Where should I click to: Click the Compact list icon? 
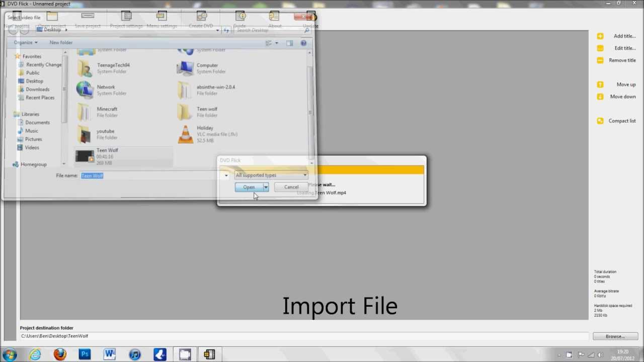tap(600, 121)
